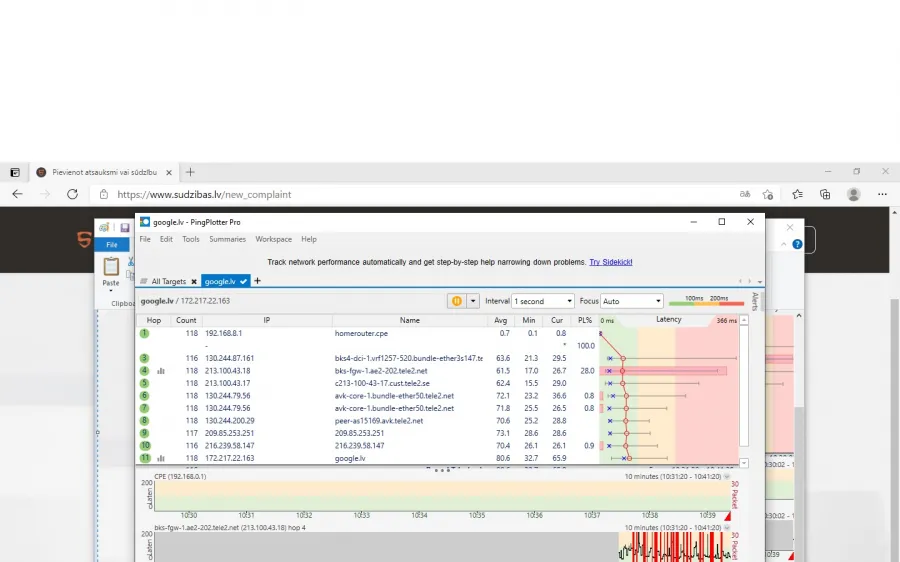
Task: Click the Name column header
Action: [x=410, y=320]
